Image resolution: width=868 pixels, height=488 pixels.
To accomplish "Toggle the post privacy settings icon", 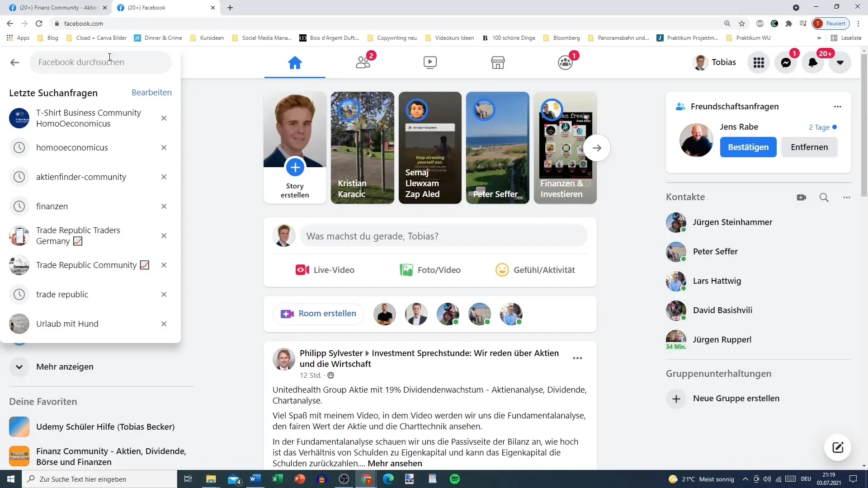I will point(331,376).
